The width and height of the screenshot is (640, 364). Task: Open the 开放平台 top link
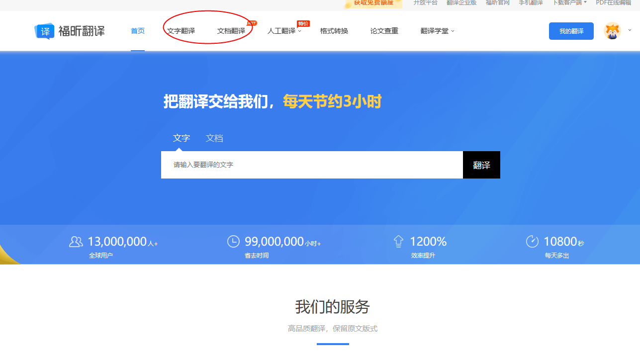coord(426,2)
